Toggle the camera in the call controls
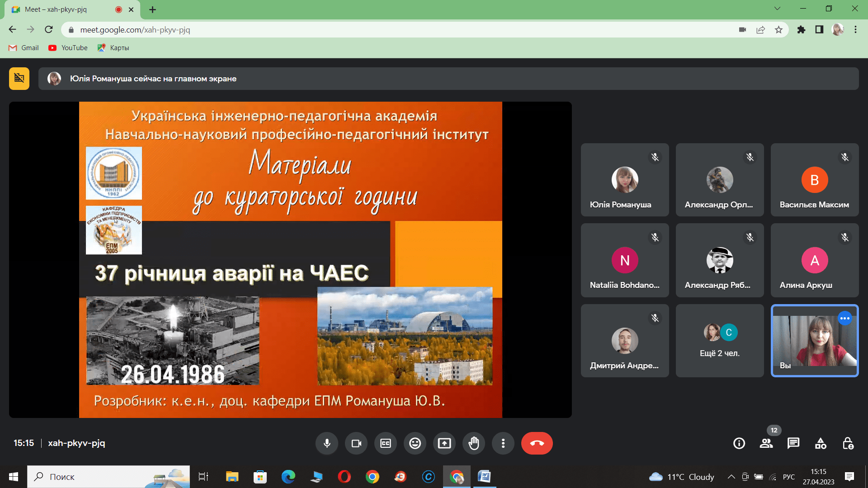868x488 pixels. pyautogui.click(x=356, y=443)
